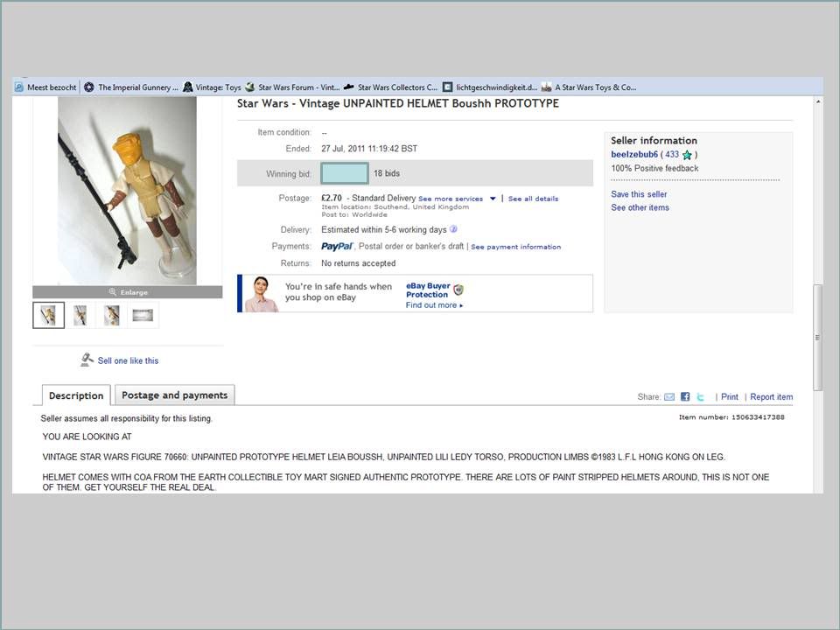840x630 pixels.
Task: Click the listing title Boushh PROTOTYPE
Action: click(x=398, y=103)
